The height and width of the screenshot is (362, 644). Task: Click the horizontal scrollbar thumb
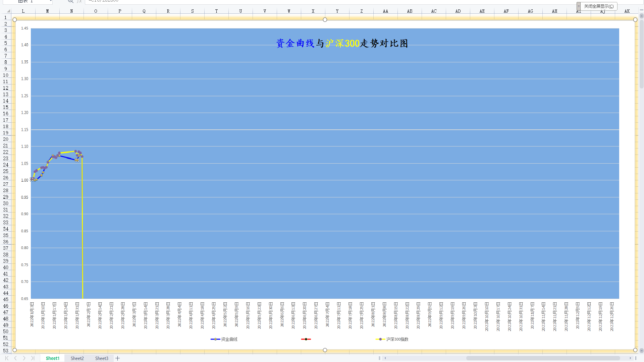click(543, 358)
